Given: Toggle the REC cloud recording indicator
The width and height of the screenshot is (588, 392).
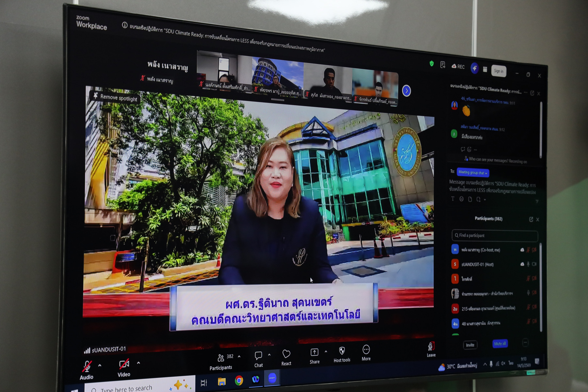Looking at the screenshot, I should (x=458, y=66).
